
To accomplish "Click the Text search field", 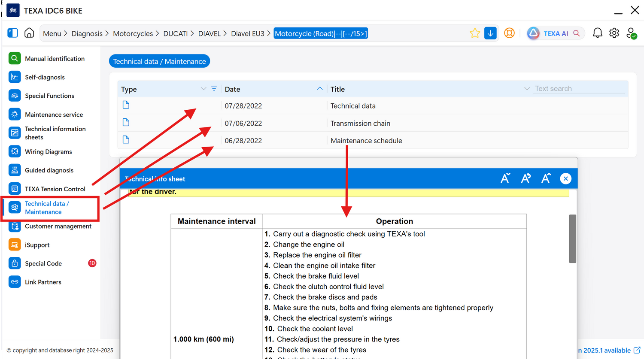I will 579,89.
